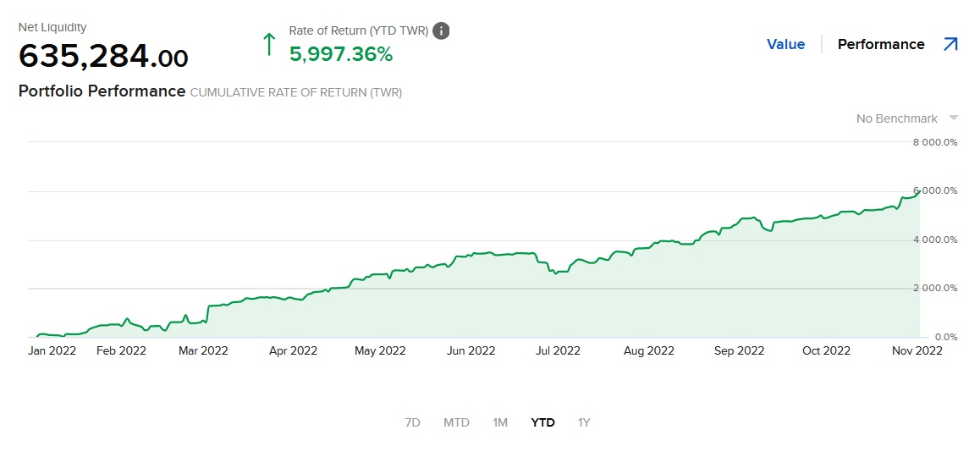Switch to the Performance view

pos(880,44)
